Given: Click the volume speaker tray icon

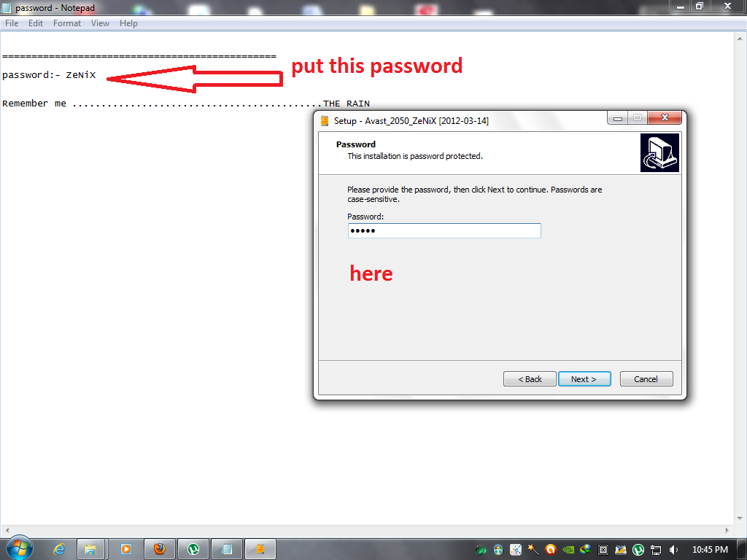Looking at the screenshot, I should pos(673,550).
